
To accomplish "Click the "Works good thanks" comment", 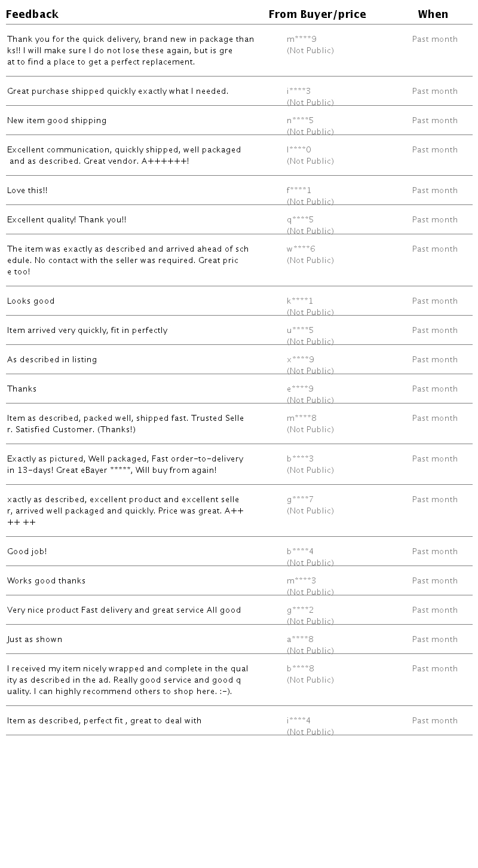I will click(46, 581).
